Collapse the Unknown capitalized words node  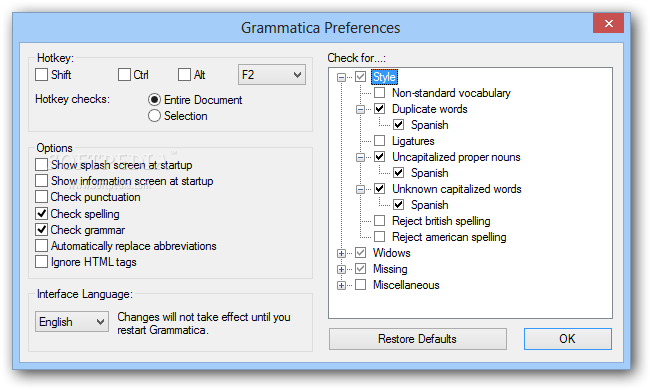click(360, 189)
